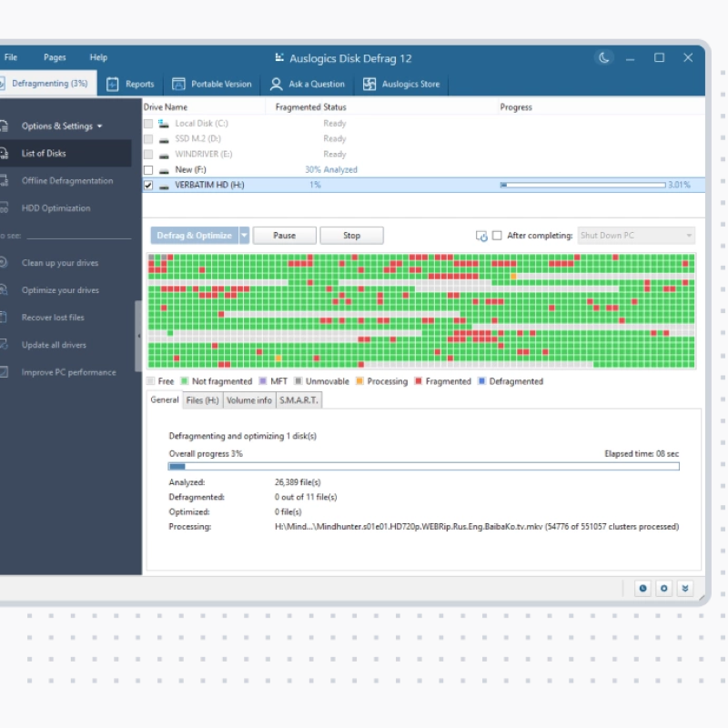Screen dimensions: 728x728
Task: Click the New (F:) drive icon
Action: [164, 170]
